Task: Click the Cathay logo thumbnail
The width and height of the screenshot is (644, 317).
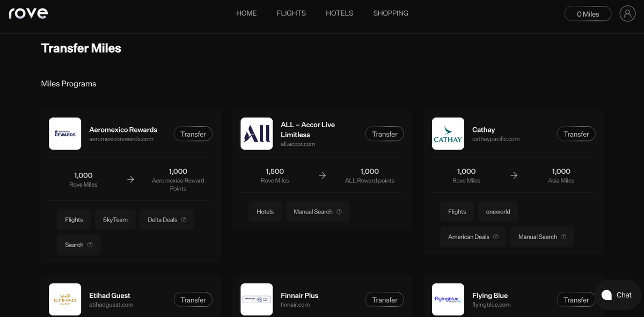Action: pos(448,134)
